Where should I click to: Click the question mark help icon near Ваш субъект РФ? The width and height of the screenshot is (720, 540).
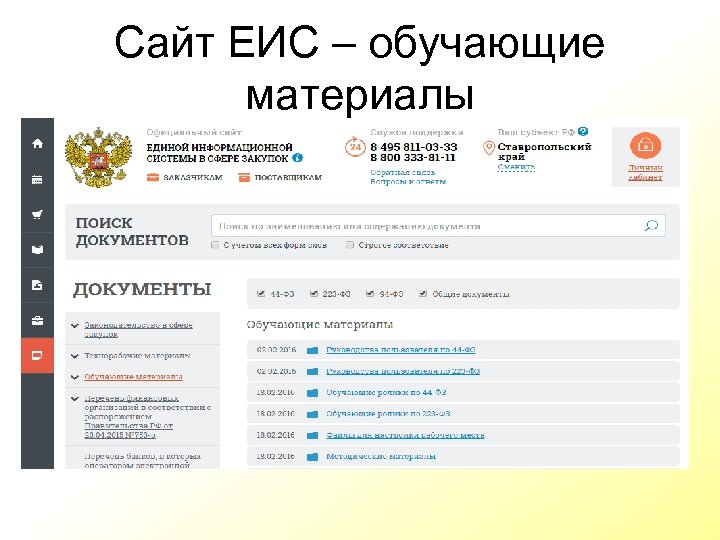click(x=583, y=132)
